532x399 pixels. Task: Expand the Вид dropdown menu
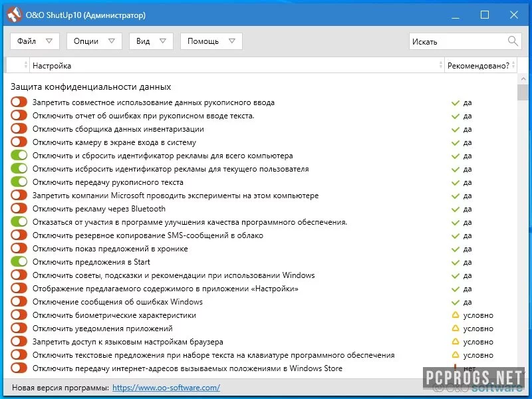click(151, 41)
